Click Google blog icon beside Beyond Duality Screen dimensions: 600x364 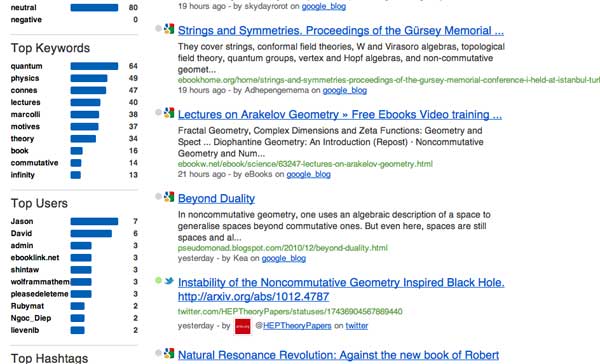[x=169, y=197]
